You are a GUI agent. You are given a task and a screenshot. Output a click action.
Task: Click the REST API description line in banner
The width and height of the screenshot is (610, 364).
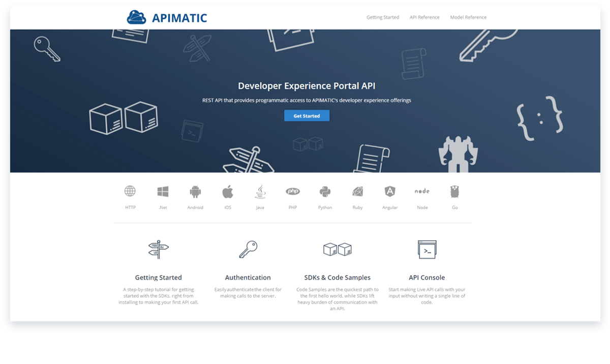(307, 100)
